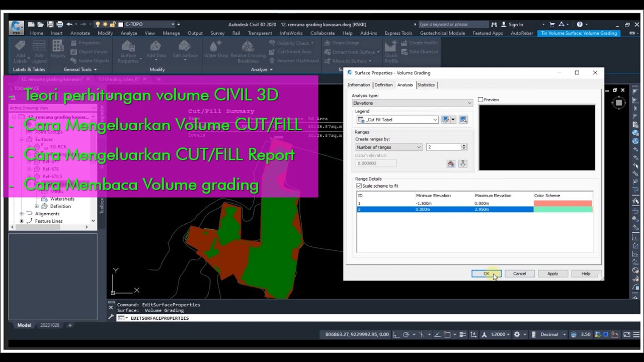Click the Save icon in quick access toolbar
Screen dimensions: 644x362
point(50,24)
